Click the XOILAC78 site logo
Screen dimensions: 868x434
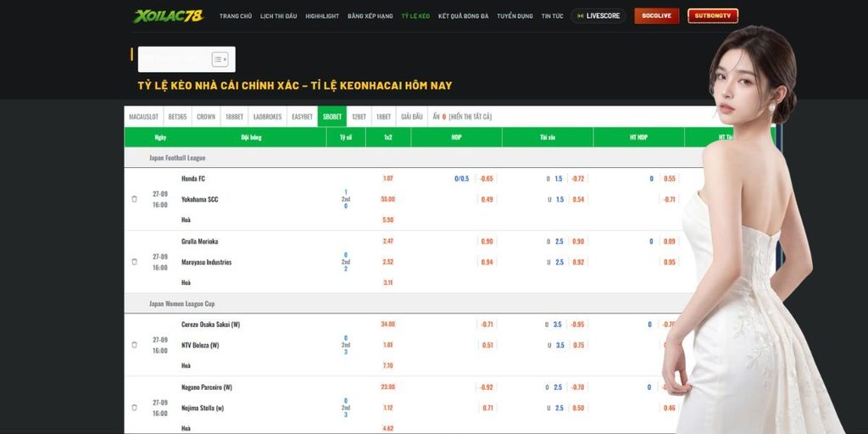169,16
